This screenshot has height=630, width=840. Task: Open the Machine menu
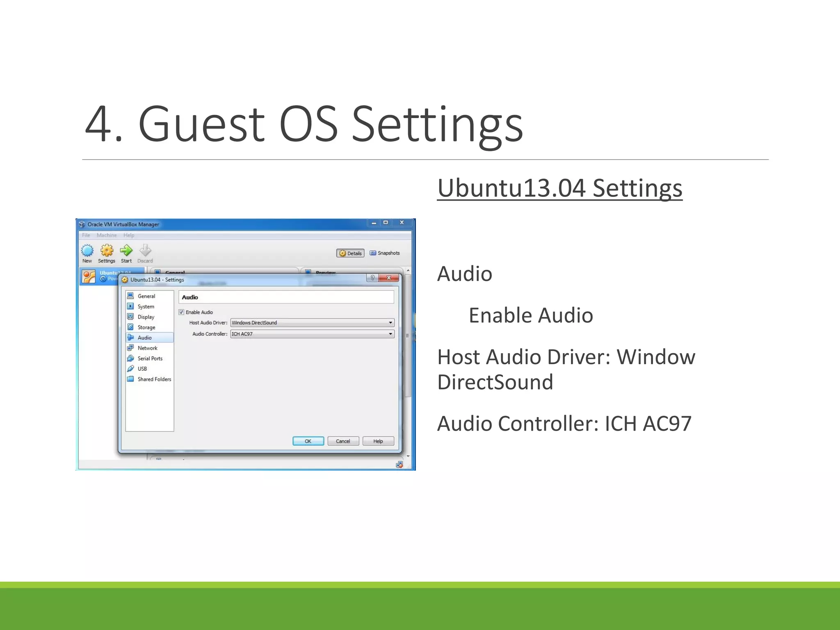(x=107, y=235)
